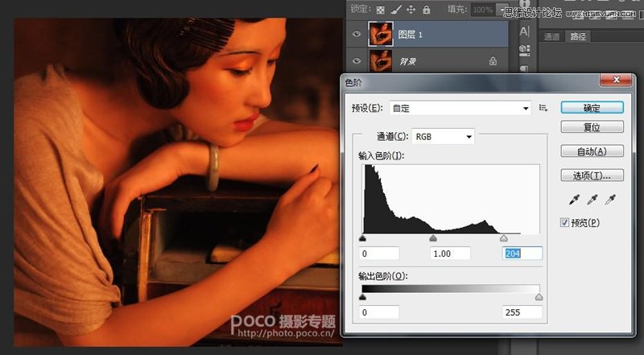The width and height of the screenshot is (644, 355).
Task: Click the 选项 button
Action: point(592,175)
